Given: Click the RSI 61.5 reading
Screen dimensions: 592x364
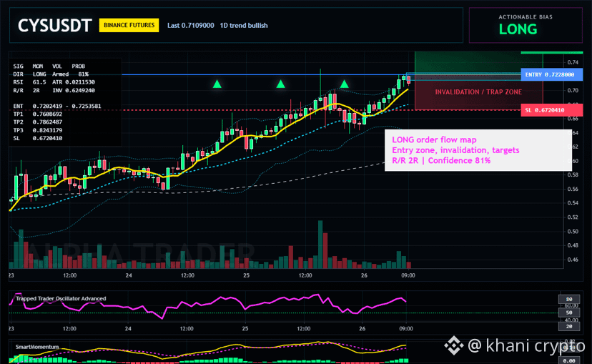Looking at the screenshot, I should point(29,82).
